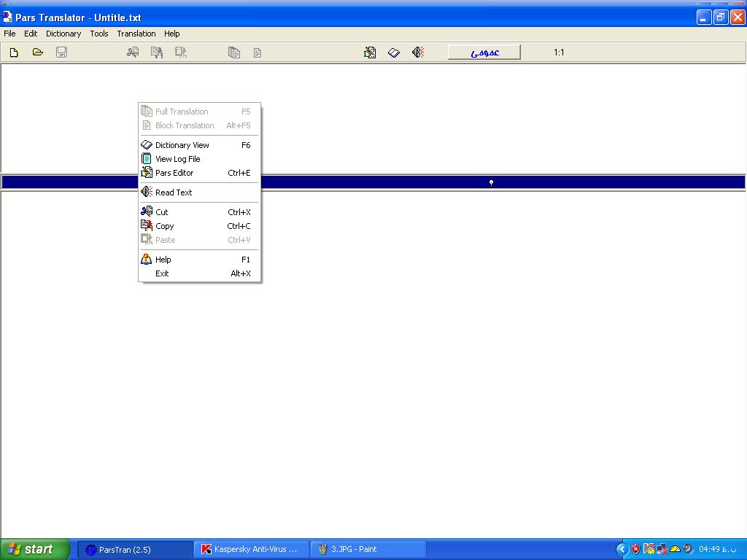Open Dictionary View from the toolbar book icon
Image resolution: width=747 pixels, height=560 pixels.
(x=394, y=52)
